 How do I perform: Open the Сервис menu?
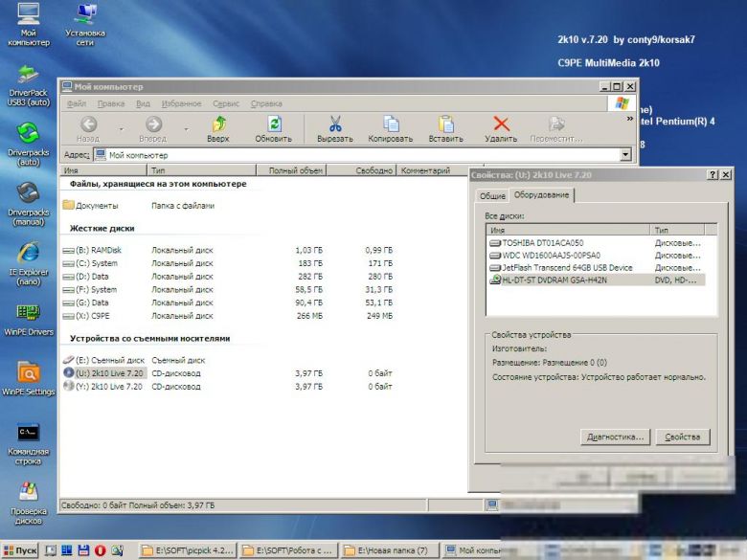226,103
